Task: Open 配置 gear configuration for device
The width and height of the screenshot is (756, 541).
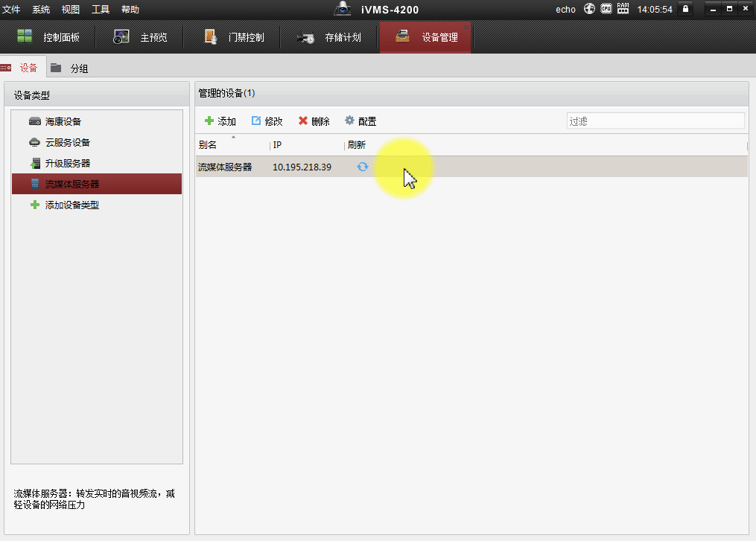Action: pyautogui.click(x=360, y=121)
